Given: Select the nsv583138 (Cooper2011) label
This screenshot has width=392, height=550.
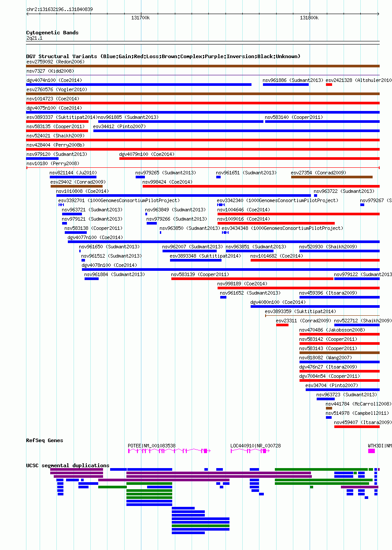Looking at the screenshot, I should click(93, 228).
